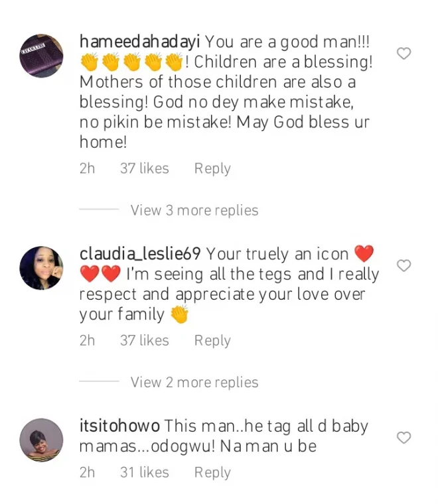Open hameedahadayi's profile picture
Image resolution: width=438 pixels, height=504 pixels.
[41, 56]
